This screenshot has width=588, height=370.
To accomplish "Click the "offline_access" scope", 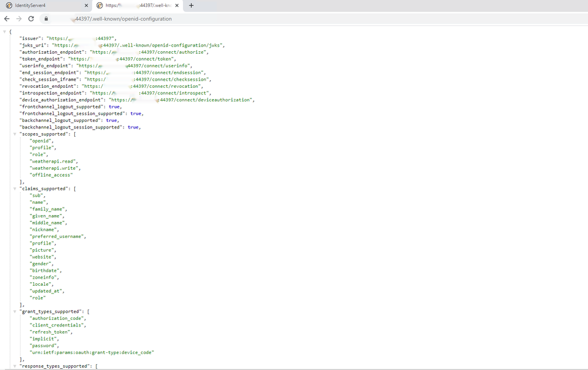I will (51, 175).
